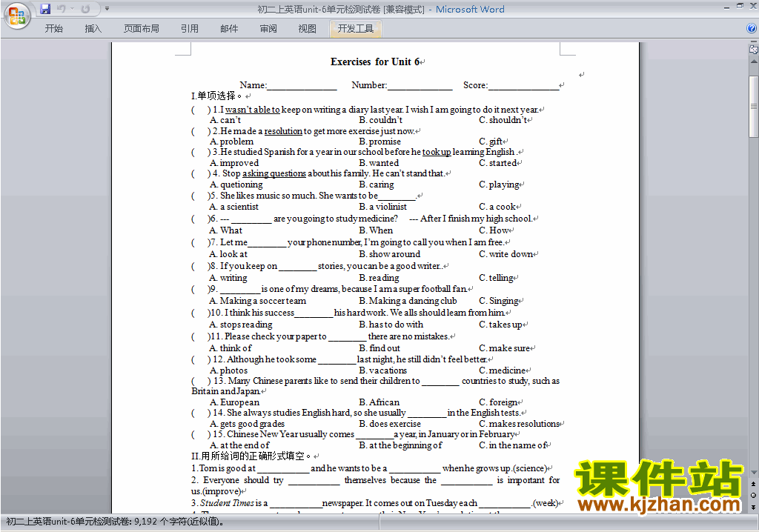Click option 'B. Making a dancing club'
The image size is (759, 532).
point(408,301)
